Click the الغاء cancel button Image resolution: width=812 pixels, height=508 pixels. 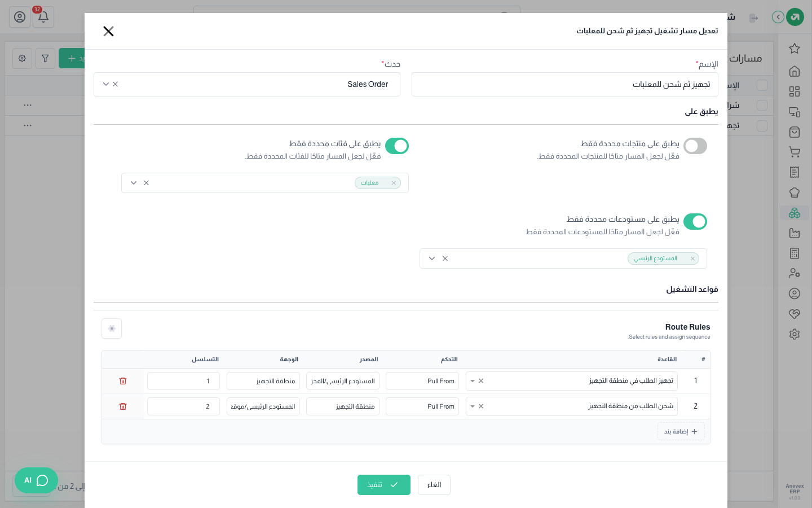pos(434,485)
